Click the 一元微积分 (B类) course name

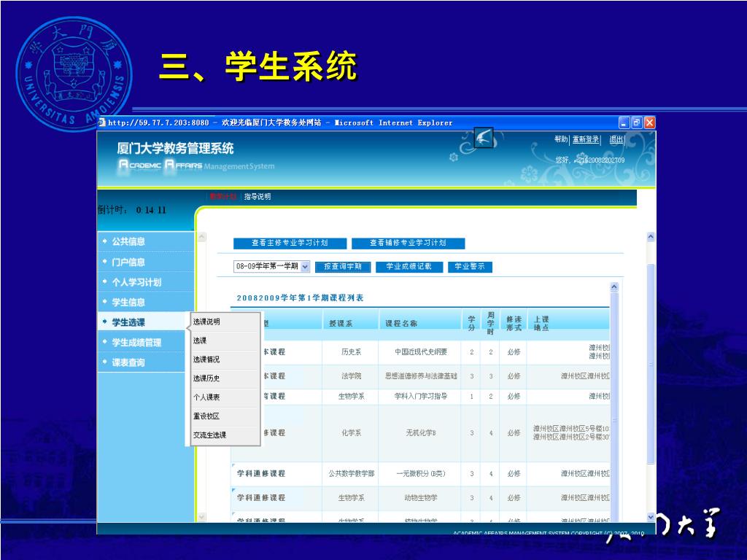pos(421,474)
